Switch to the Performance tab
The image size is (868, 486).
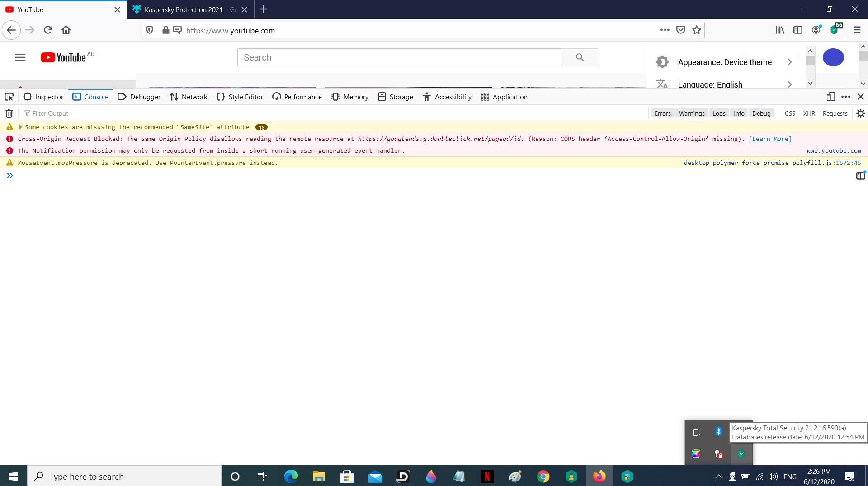(297, 97)
